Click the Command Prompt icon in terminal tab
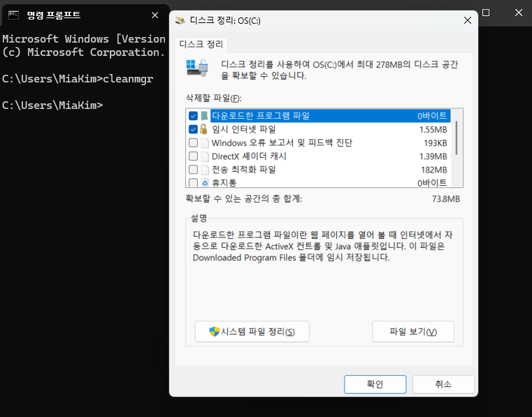532x417 pixels. (x=13, y=15)
